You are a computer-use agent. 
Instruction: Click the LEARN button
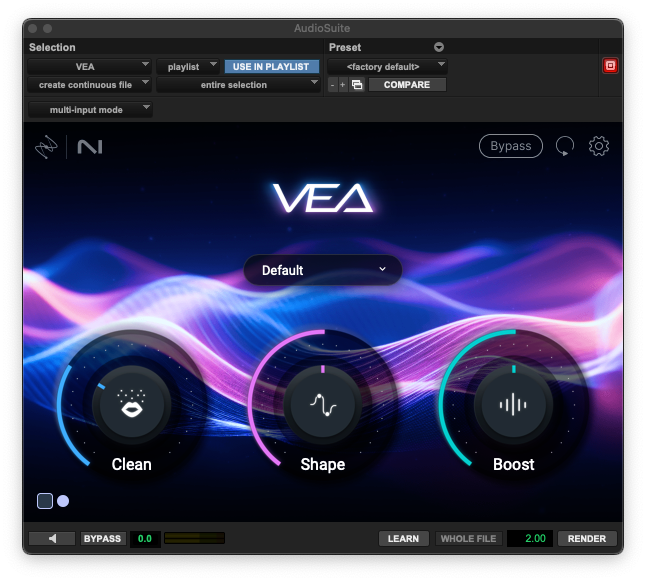tap(404, 538)
